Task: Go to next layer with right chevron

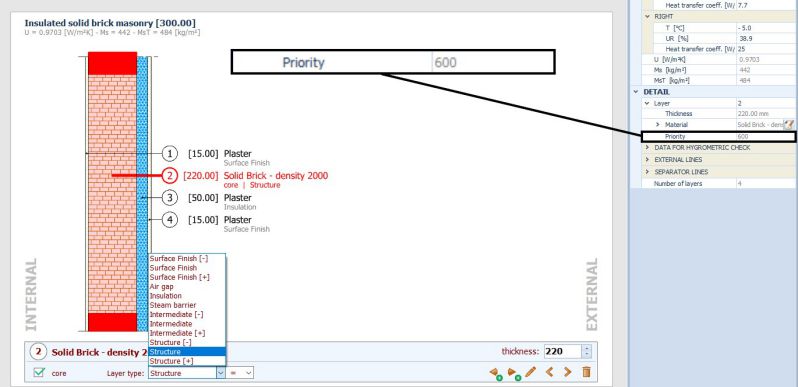Action: [x=567, y=372]
